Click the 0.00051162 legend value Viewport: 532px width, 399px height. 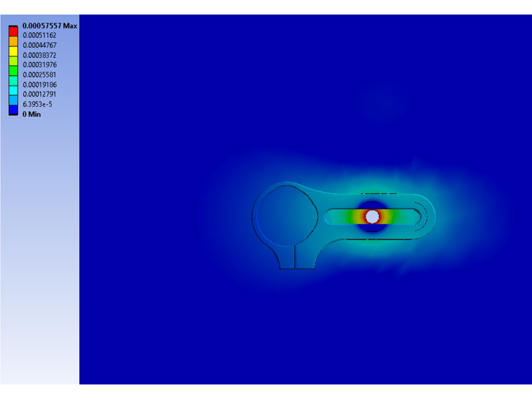pos(40,35)
